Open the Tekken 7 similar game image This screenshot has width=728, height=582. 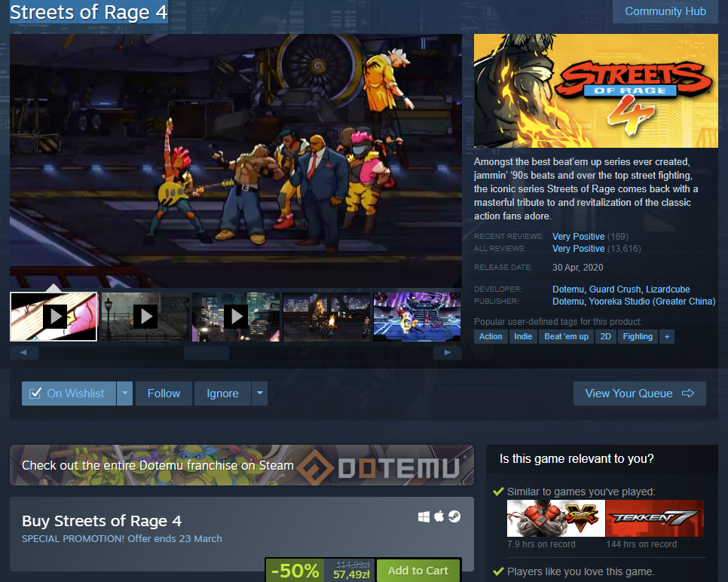click(655, 518)
